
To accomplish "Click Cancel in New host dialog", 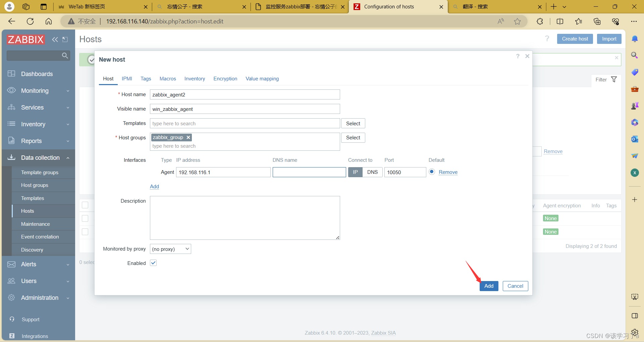I will tap(515, 286).
